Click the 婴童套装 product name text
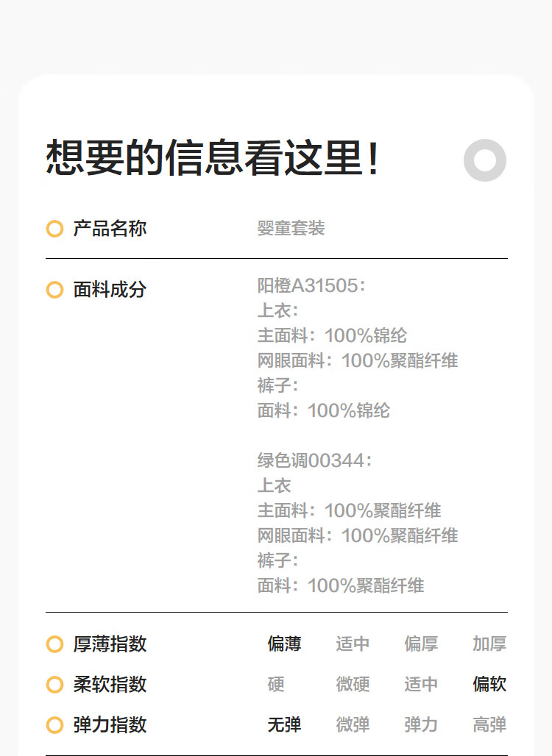Image resolution: width=552 pixels, height=756 pixels. click(291, 229)
